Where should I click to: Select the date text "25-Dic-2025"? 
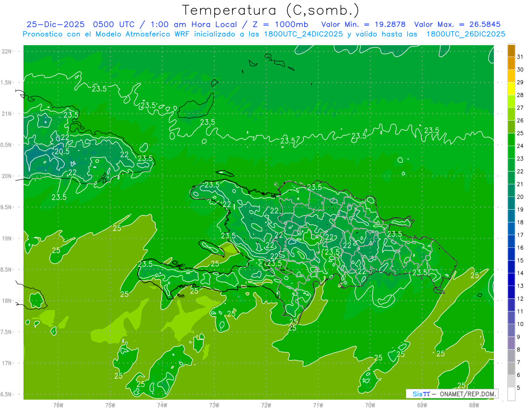56,24
